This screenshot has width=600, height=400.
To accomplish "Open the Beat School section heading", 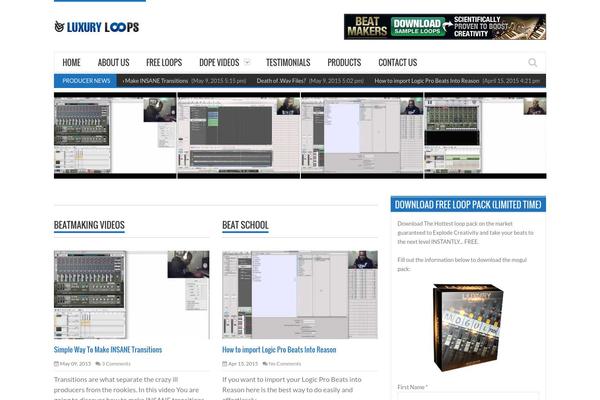I will 245,225.
